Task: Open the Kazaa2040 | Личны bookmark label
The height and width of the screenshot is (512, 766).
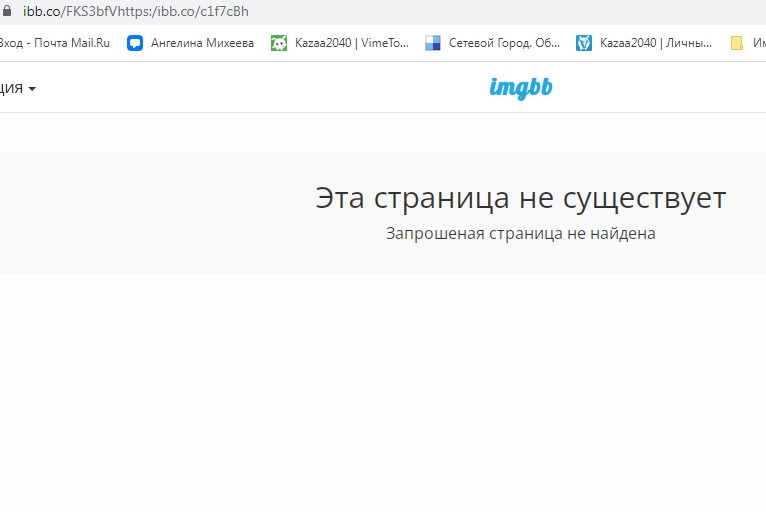Action: pos(656,43)
